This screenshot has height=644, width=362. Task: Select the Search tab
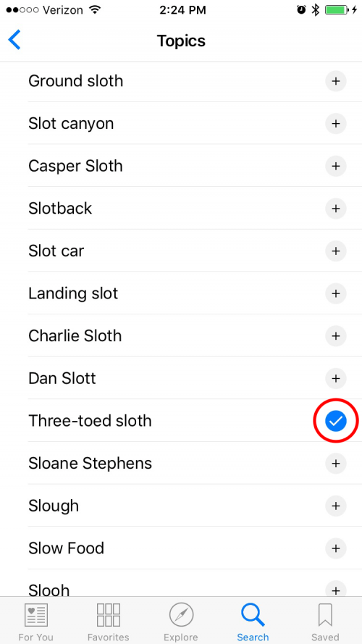[253, 621]
